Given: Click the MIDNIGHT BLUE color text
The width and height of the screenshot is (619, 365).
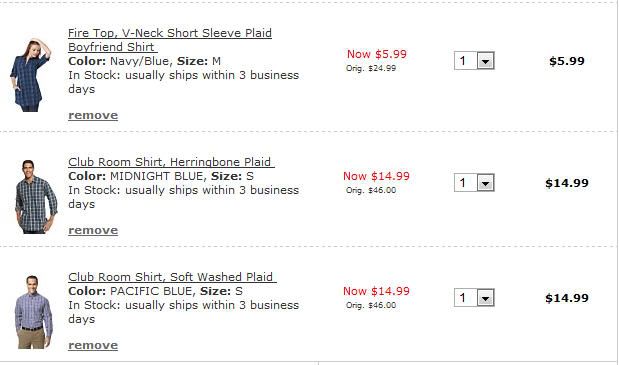Looking at the screenshot, I should coord(157,176).
